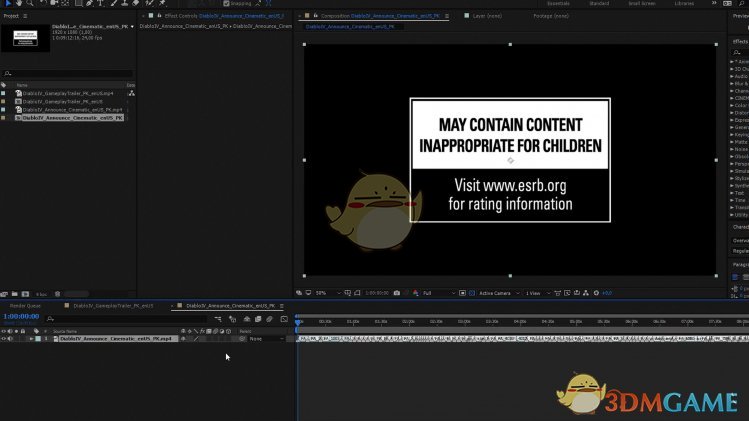Open grid and guide options icon
Viewport: 749px width, 421px height.
348,293
